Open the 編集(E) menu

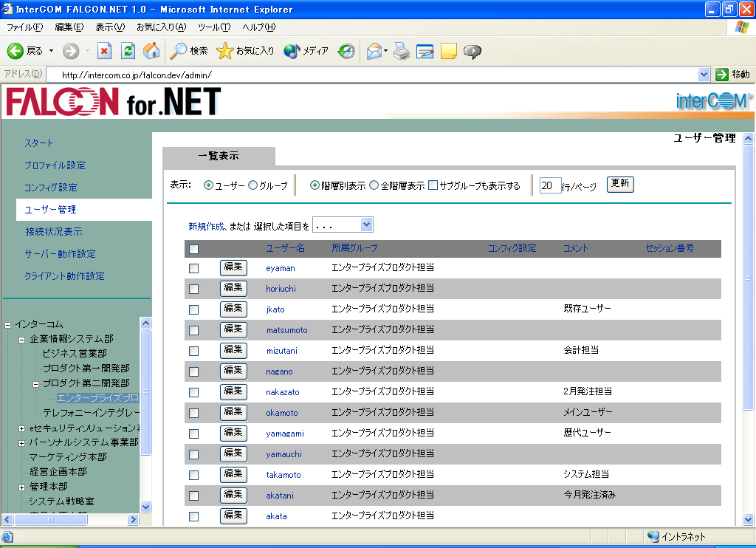coord(69,27)
